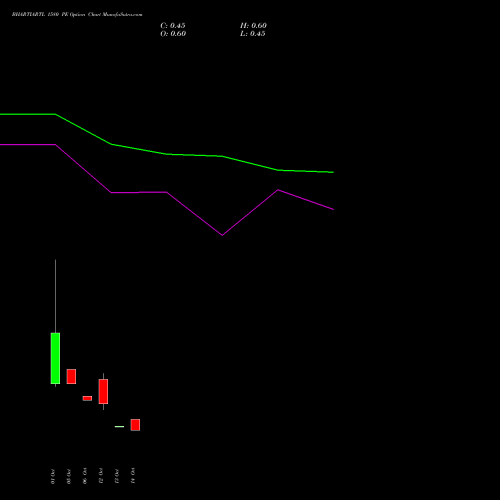Select the last red candle above 14 Oct
Viewport: 500px width, 500px height.
(135, 425)
